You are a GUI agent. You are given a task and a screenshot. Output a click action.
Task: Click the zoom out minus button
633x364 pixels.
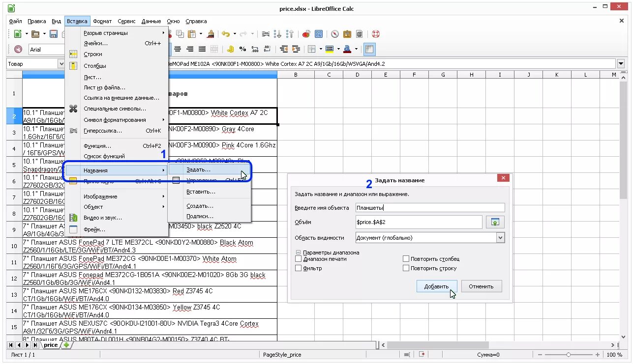[539, 355]
